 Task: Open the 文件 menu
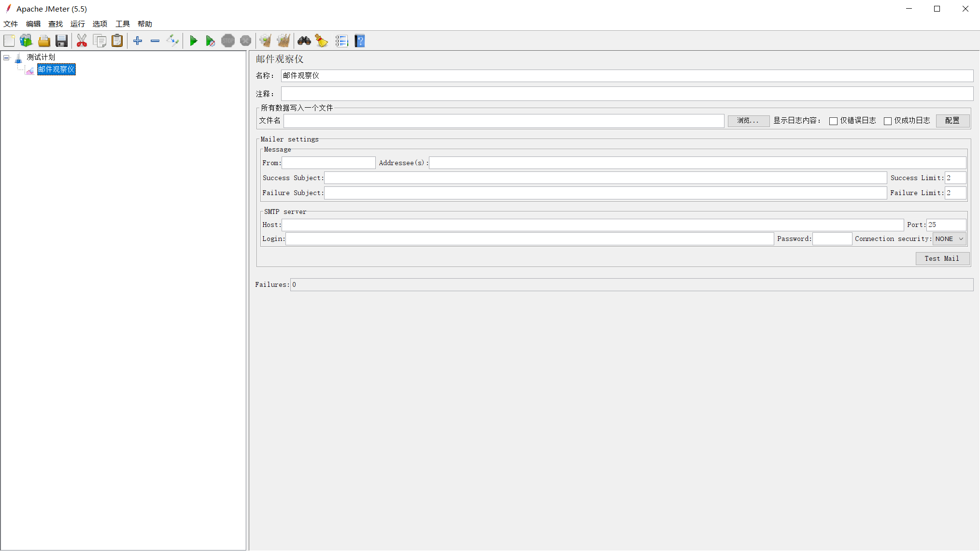[x=11, y=24]
